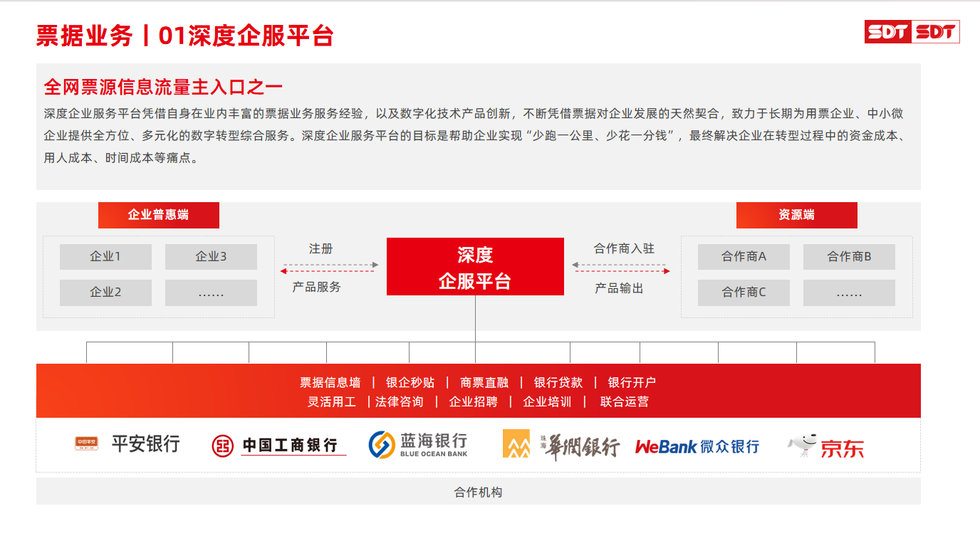
Task: Click the SDT logo in the corner
Action: (x=912, y=32)
